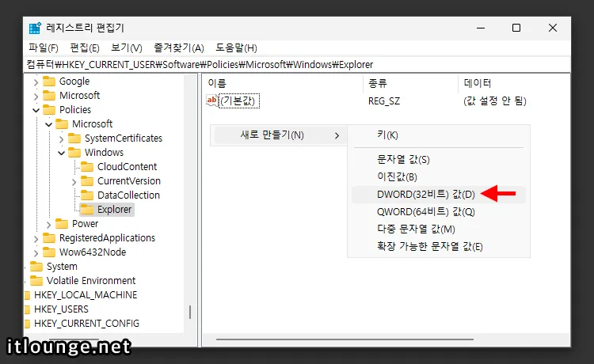This screenshot has width=594, height=364.
Task: Open the 편집(E) menu
Action: (x=85, y=48)
